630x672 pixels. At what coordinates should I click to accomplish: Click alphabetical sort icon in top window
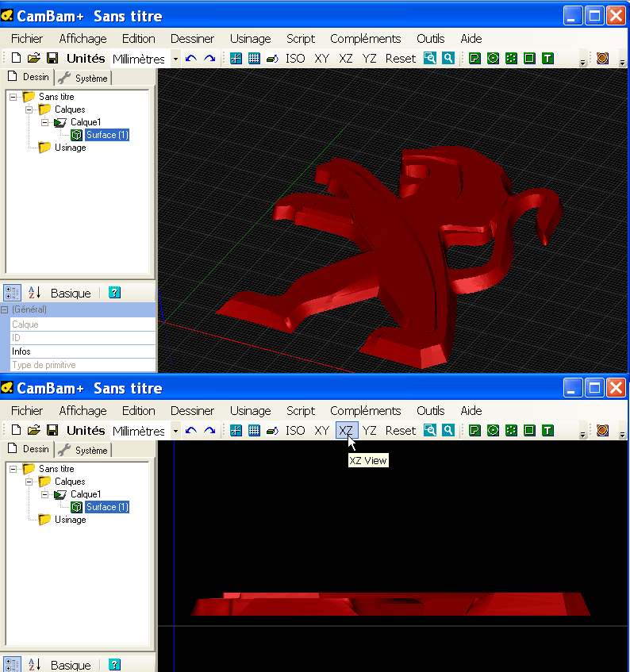(34, 293)
